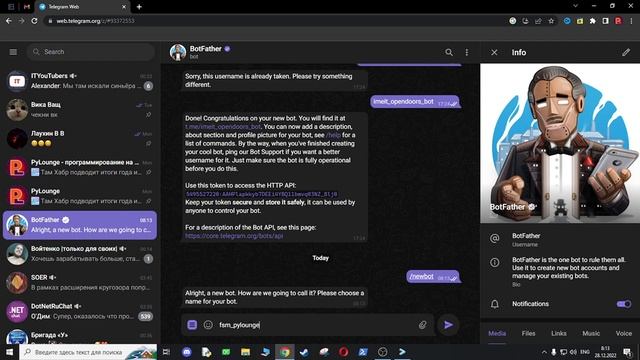Open a new browser tab
The width and height of the screenshot is (640, 360).
pyautogui.click(x=139, y=7)
